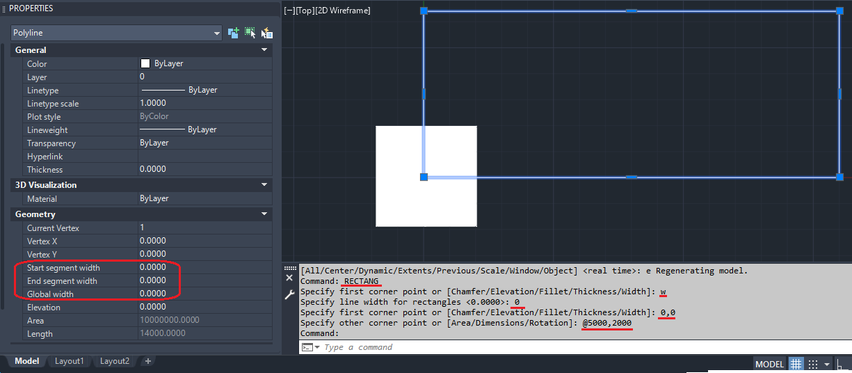
Task: Click the Transparency property label
Action: tap(51, 143)
